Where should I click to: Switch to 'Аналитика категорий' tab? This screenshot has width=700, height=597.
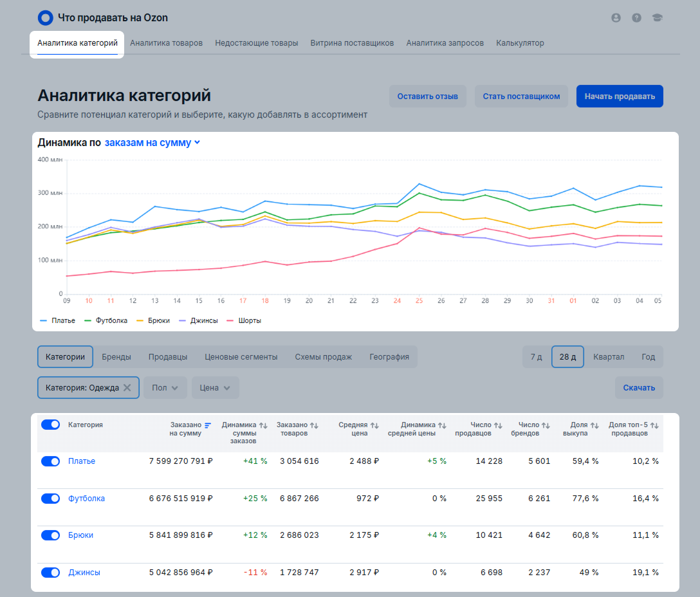[x=77, y=43]
